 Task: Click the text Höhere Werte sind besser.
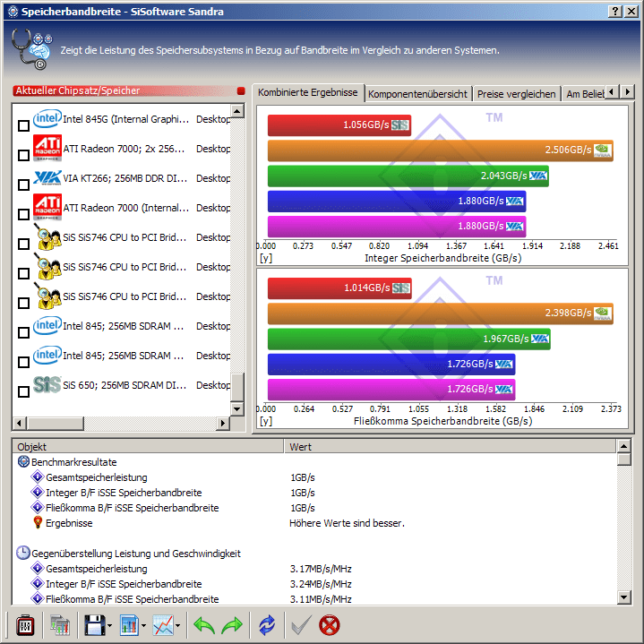point(347,523)
